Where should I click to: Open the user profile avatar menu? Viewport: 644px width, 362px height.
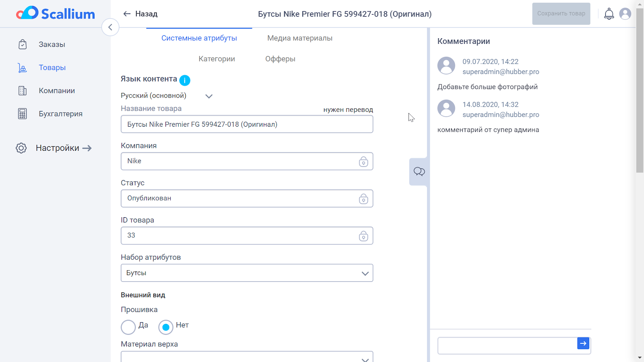tap(625, 14)
